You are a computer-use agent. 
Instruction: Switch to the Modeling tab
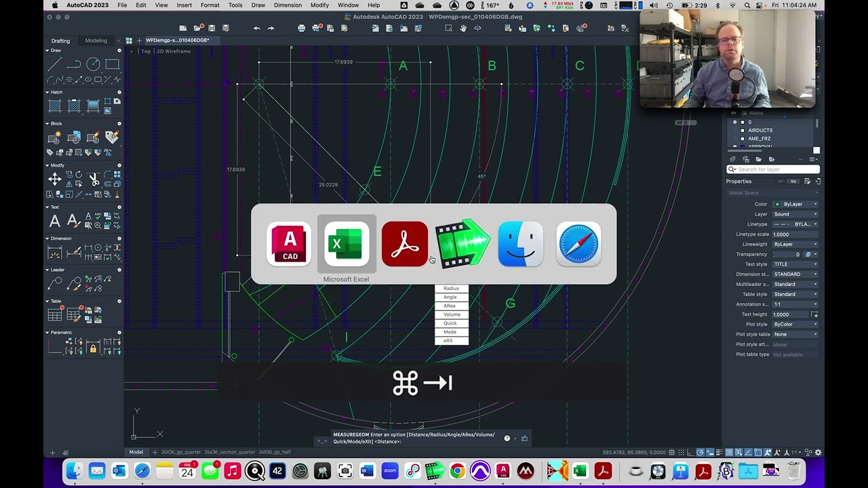96,41
